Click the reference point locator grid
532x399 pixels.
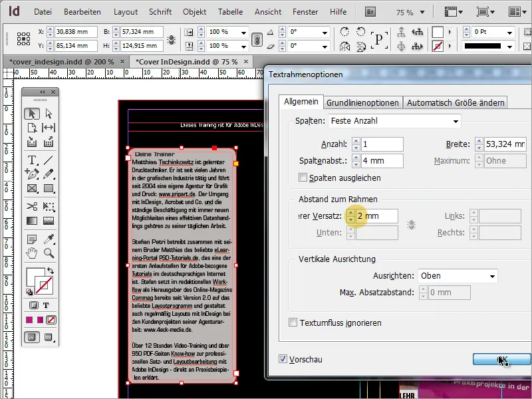(23, 39)
